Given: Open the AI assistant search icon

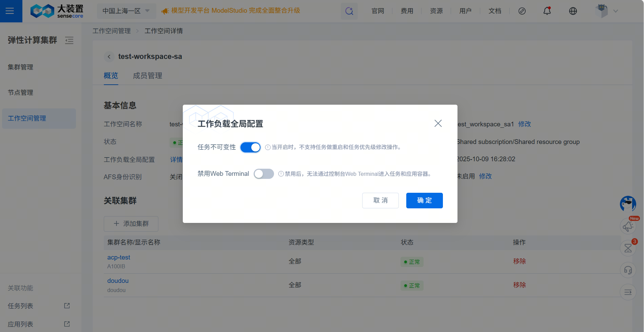Looking at the screenshot, I should coord(349,11).
